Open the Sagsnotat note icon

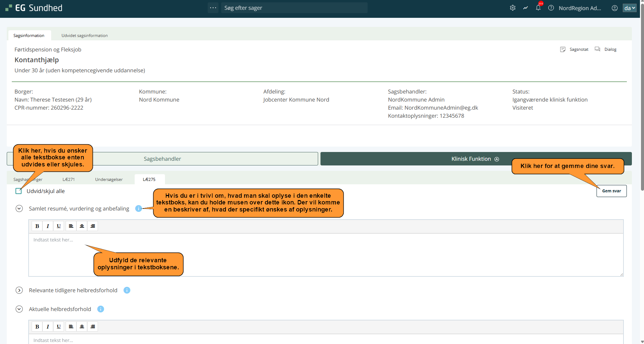coord(563,49)
